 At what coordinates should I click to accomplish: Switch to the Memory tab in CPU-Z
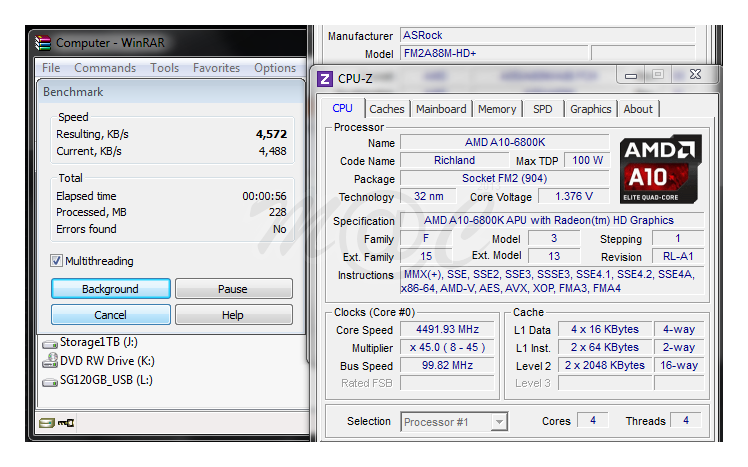coord(497,109)
